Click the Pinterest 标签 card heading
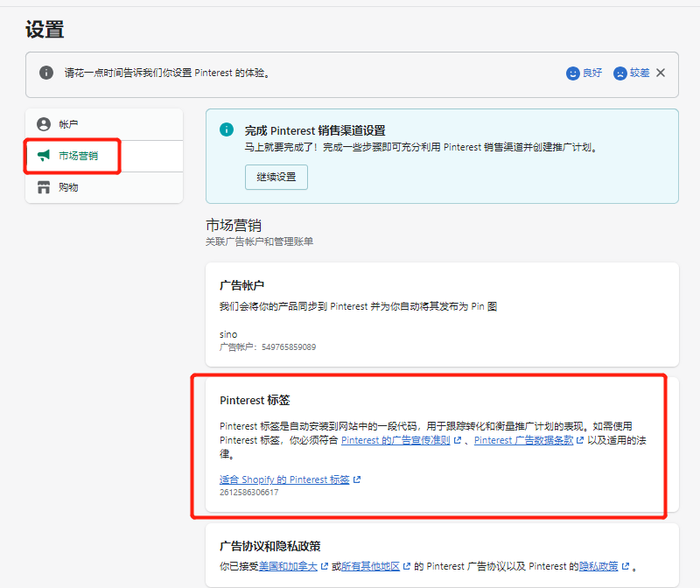 [x=254, y=400]
